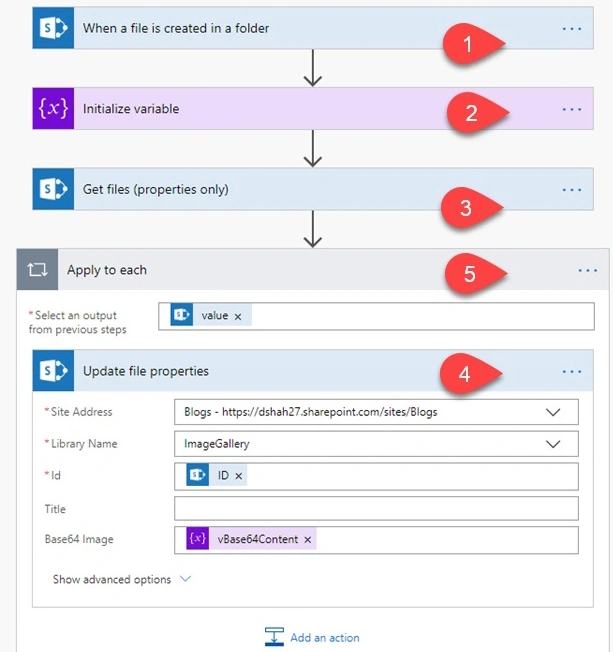
Task: Open ellipsis menu for Get files step
Action: pyautogui.click(x=572, y=190)
